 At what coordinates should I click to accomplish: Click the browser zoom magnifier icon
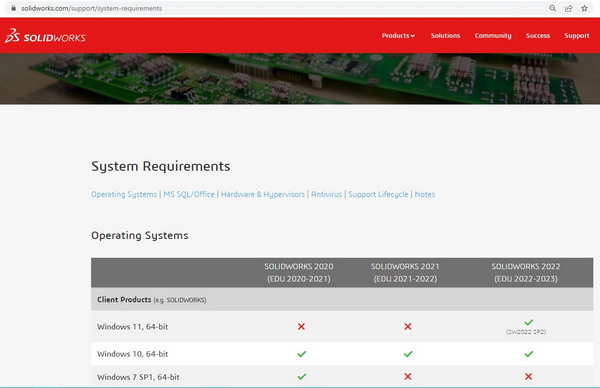553,8
